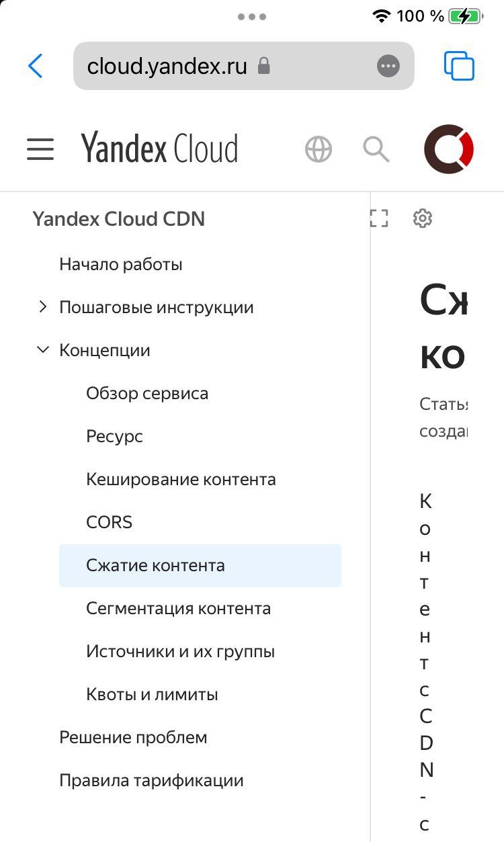Select Обзор сервиса in sidebar
The image size is (504, 842).
pos(147,393)
